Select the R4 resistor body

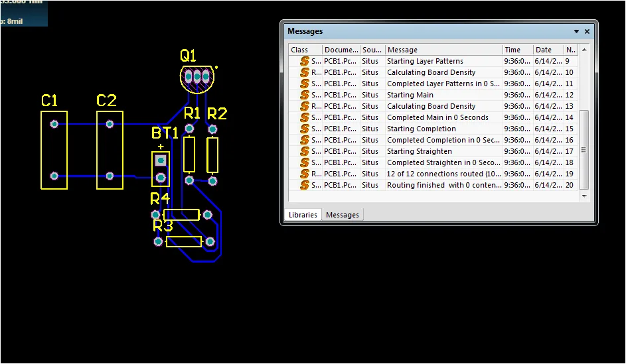[182, 215]
